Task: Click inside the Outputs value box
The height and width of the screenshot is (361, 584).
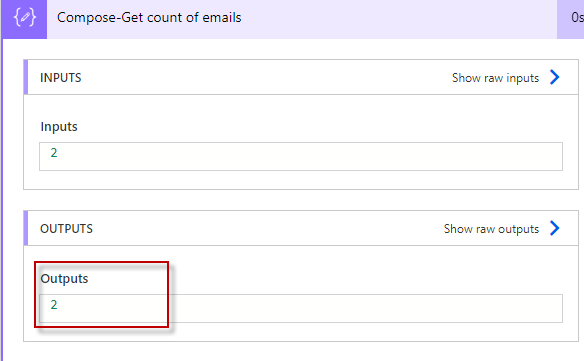Action: (x=301, y=308)
